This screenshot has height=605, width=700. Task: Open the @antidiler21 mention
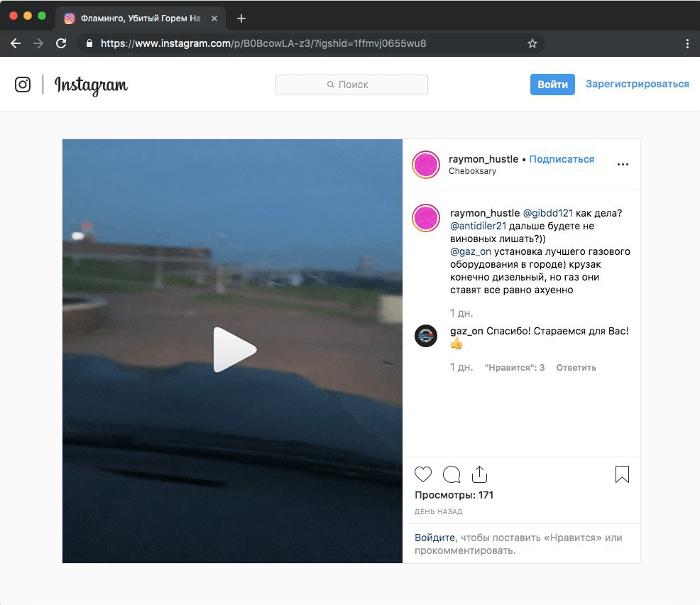[478, 226]
